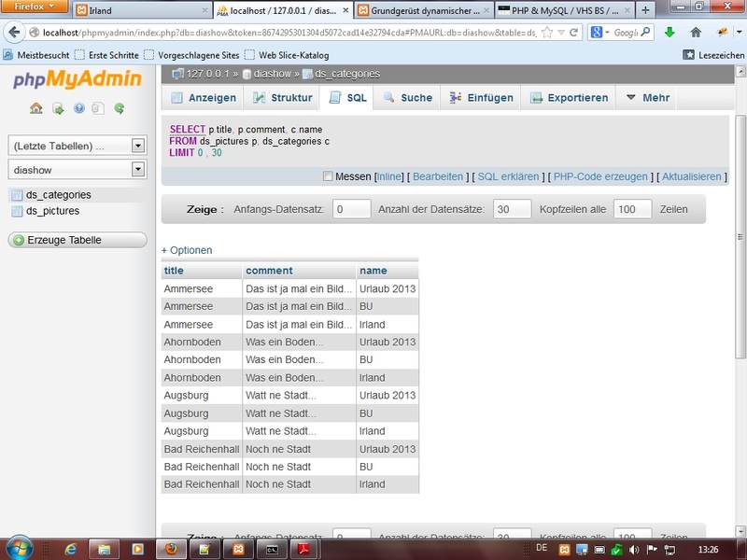The height and width of the screenshot is (560, 747).
Task: Open the 127.0.0.1 server breadcrumb
Action: (x=207, y=74)
